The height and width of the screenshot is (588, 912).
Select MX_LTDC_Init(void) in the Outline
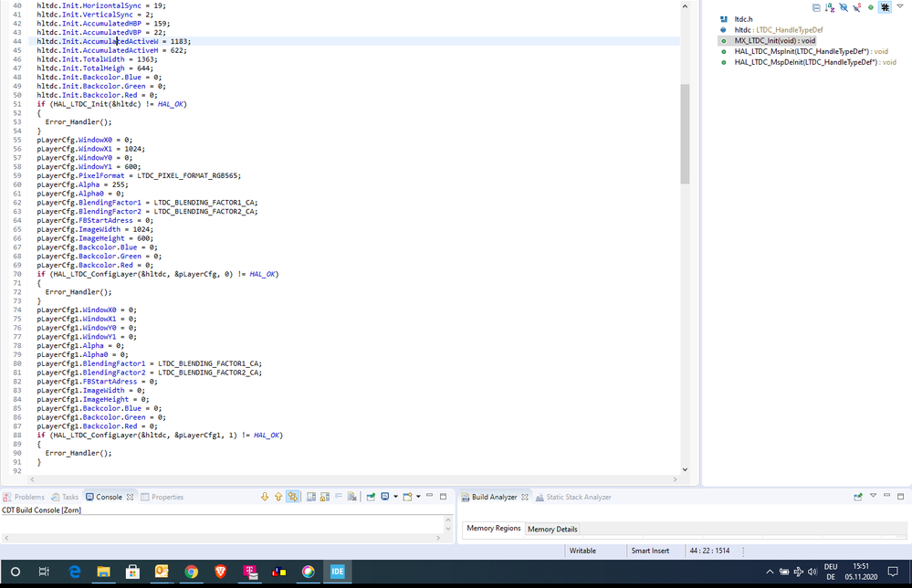coord(775,41)
